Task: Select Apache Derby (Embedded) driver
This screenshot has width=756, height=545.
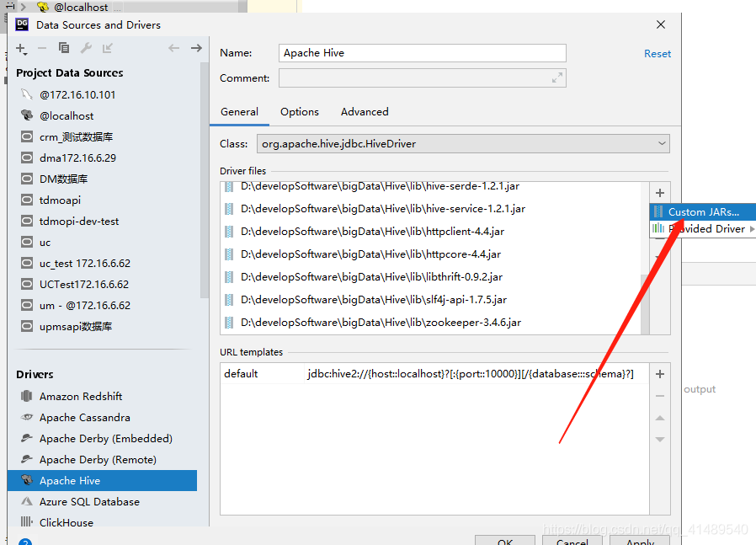Action: (x=106, y=438)
